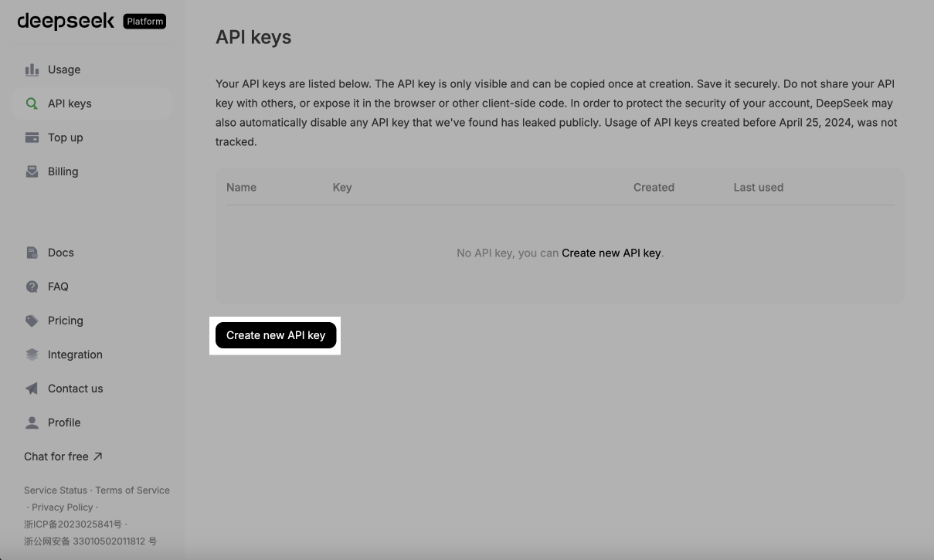Click the Integration layers icon
Screen dimensions: 934x560
32,355
